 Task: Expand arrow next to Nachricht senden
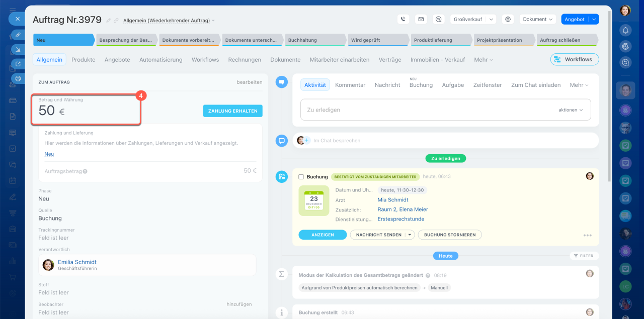pyautogui.click(x=410, y=235)
